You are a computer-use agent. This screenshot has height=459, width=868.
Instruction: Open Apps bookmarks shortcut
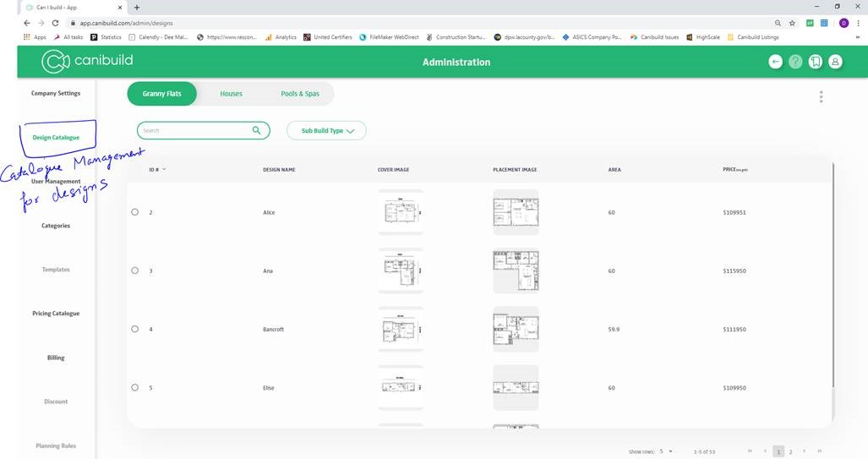[35, 37]
